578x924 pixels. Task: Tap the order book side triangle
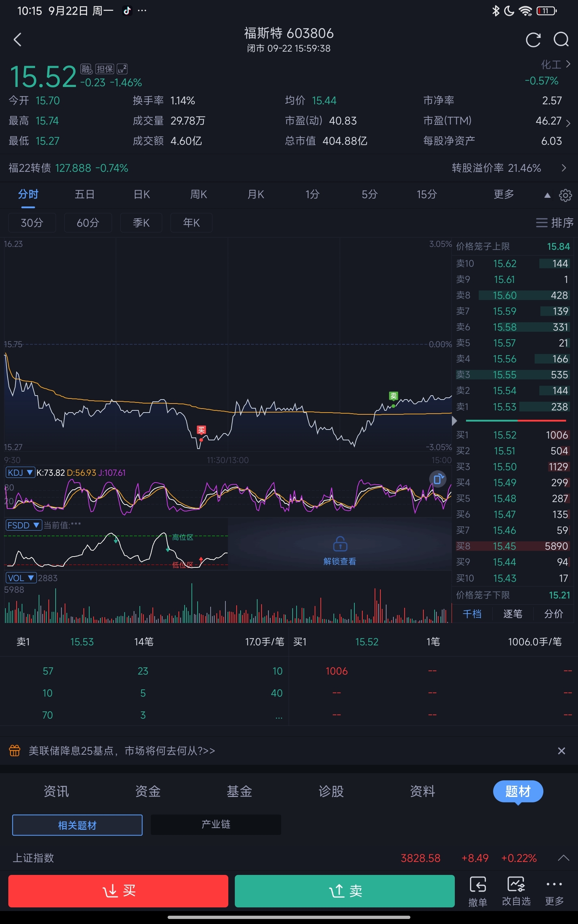pos(454,421)
